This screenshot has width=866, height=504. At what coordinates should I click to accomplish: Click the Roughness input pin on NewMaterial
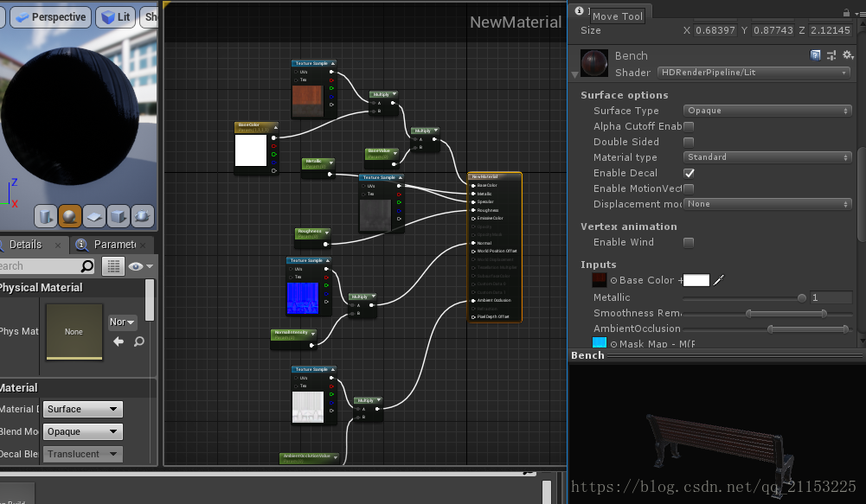pos(473,210)
